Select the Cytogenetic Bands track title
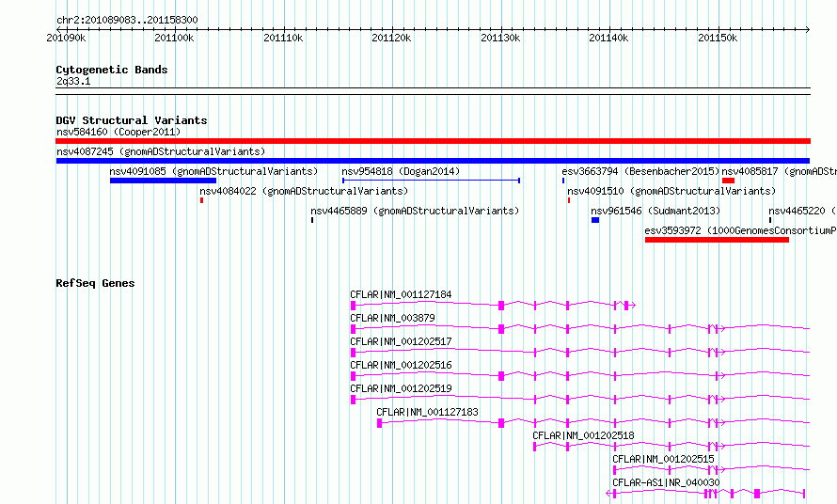This screenshot has width=837, height=504. pyautogui.click(x=112, y=70)
